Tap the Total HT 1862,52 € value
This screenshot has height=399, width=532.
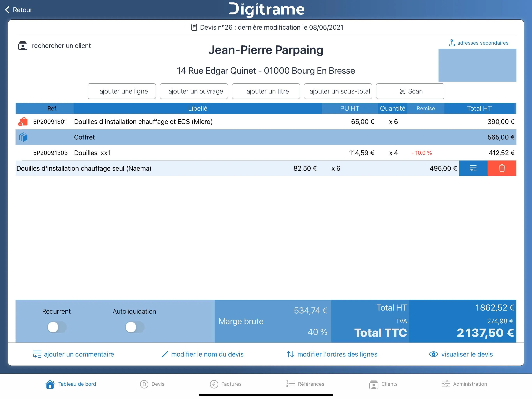click(x=494, y=308)
